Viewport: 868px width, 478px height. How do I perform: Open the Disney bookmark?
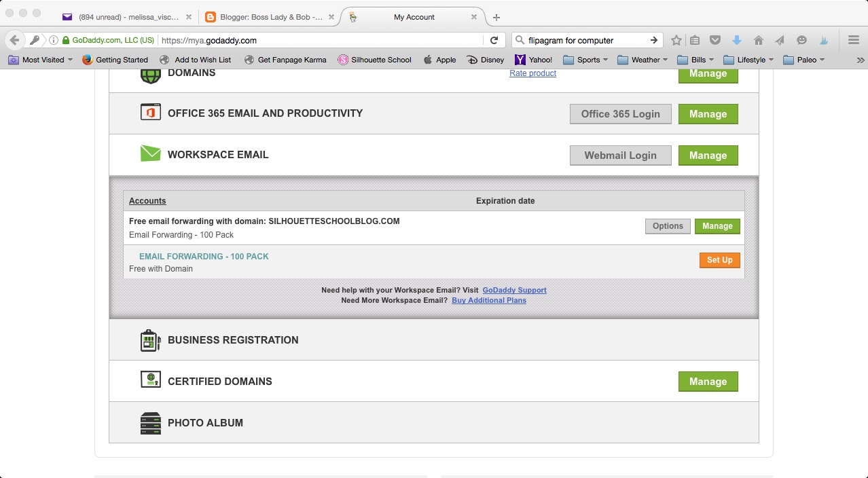pos(486,60)
